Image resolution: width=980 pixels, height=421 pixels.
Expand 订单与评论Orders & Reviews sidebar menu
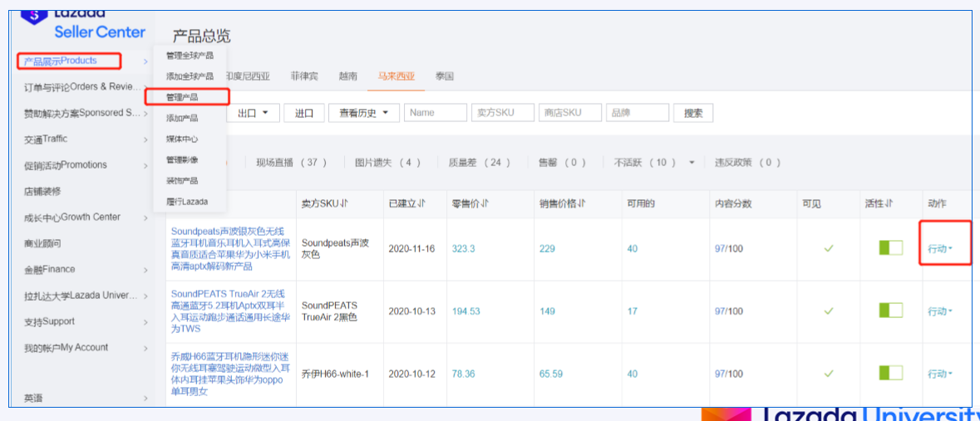tap(86, 87)
